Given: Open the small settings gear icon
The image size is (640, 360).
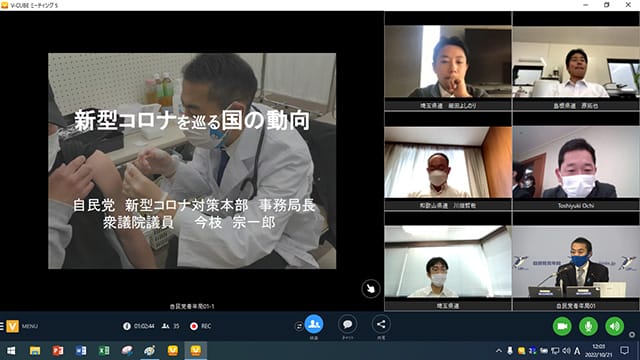Looking at the screenshot, I should tap(632, 335).
